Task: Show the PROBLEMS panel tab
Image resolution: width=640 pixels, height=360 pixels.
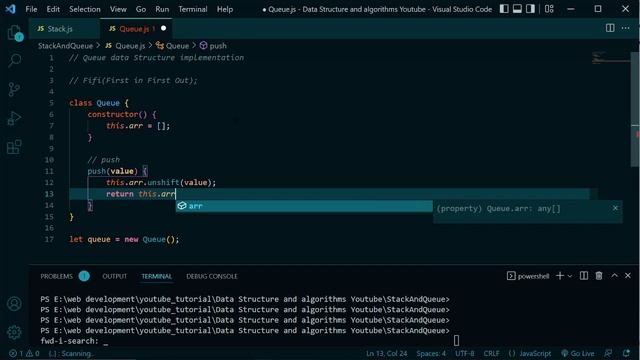Action: click(x=56, y=276)
